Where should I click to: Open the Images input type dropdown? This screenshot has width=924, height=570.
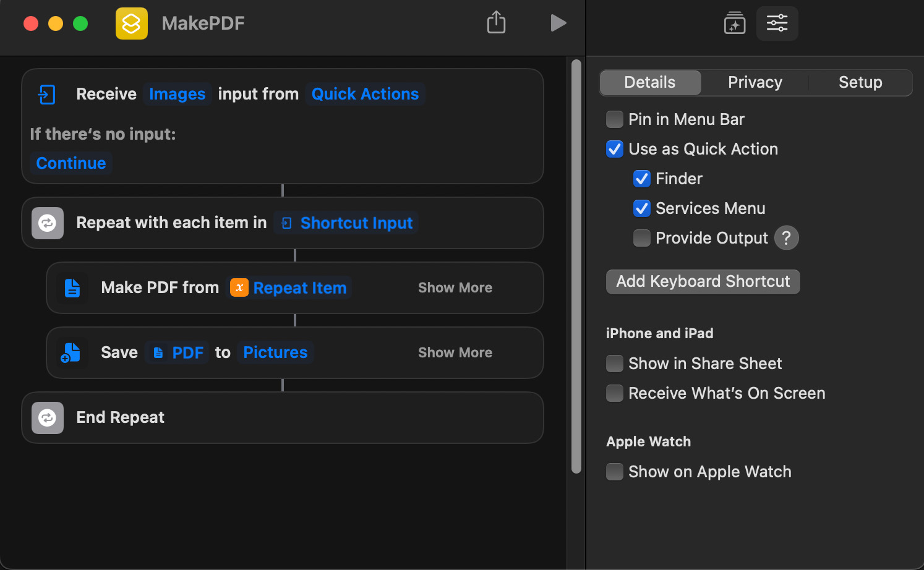click(177, 94)
